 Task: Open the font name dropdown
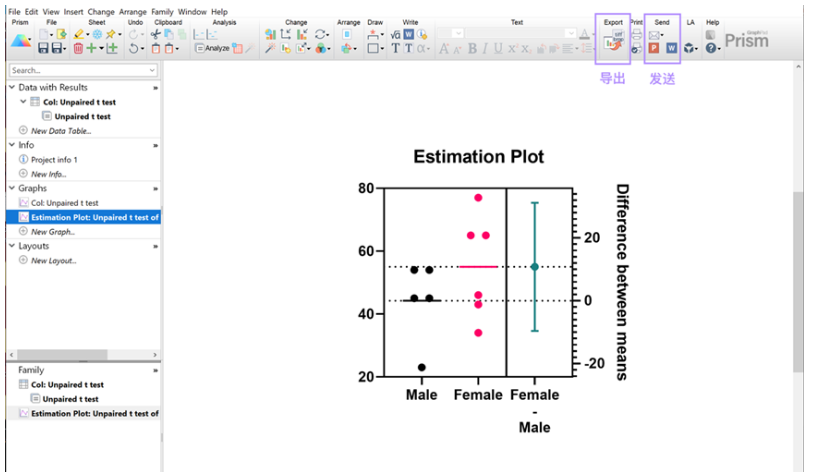(x=570, y=34)
